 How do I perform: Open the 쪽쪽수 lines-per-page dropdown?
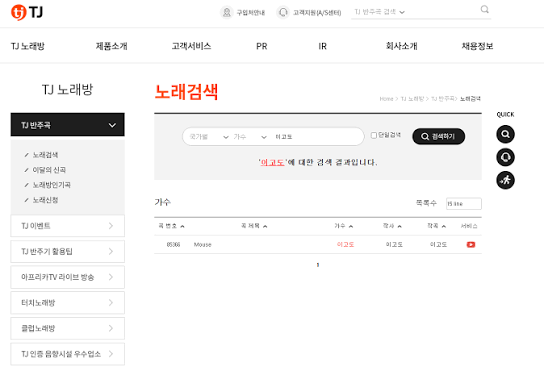(x=464, y=204)
